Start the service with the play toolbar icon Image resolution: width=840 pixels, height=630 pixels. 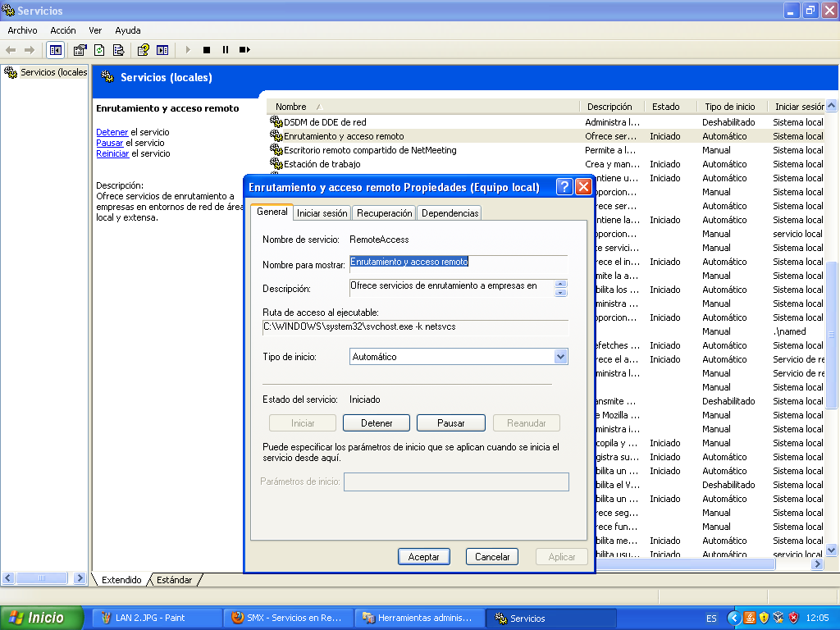coord(188,50)
